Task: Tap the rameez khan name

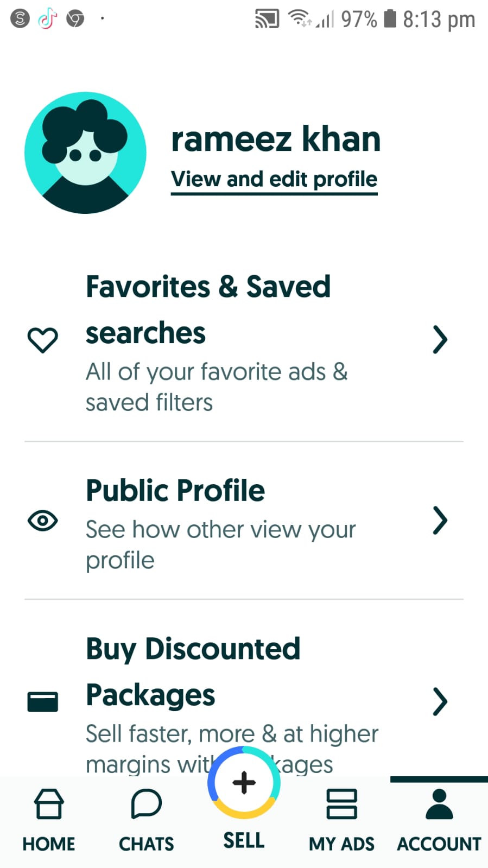Action: pos(276,139)
